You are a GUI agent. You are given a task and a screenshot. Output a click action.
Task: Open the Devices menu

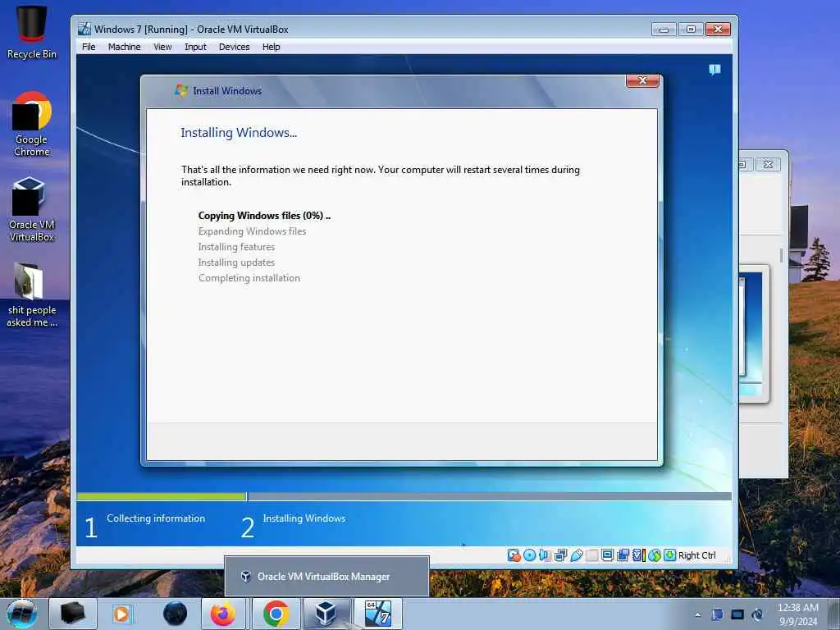pyautogui.click(x=234, y=47)
